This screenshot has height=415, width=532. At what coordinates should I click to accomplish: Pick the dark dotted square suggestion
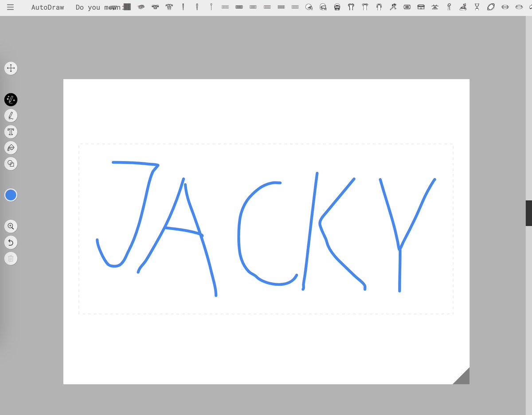click(127, 7)
